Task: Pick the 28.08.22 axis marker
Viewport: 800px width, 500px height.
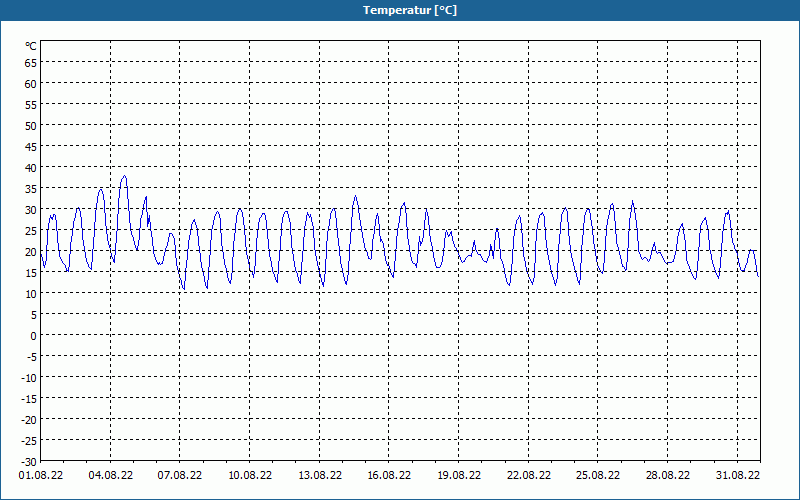Action: pyautogui.click(x=667, y=475)
